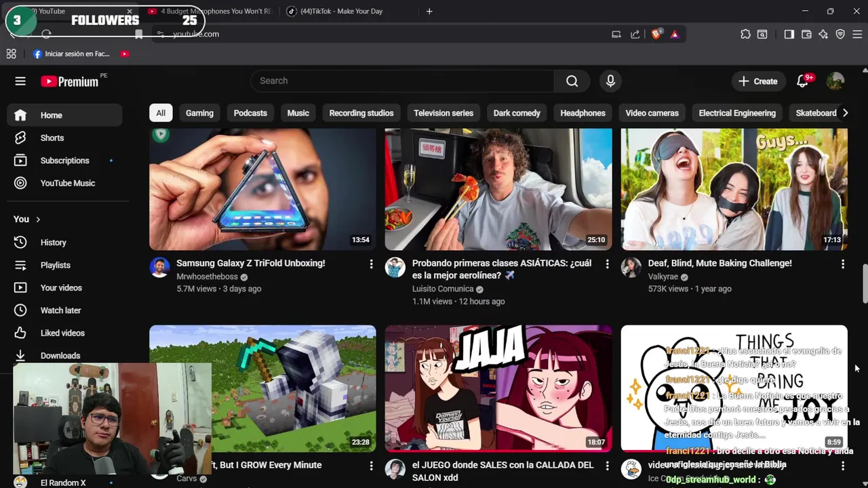Open the account avatar menu
The image size is (868, 488).
835,81
